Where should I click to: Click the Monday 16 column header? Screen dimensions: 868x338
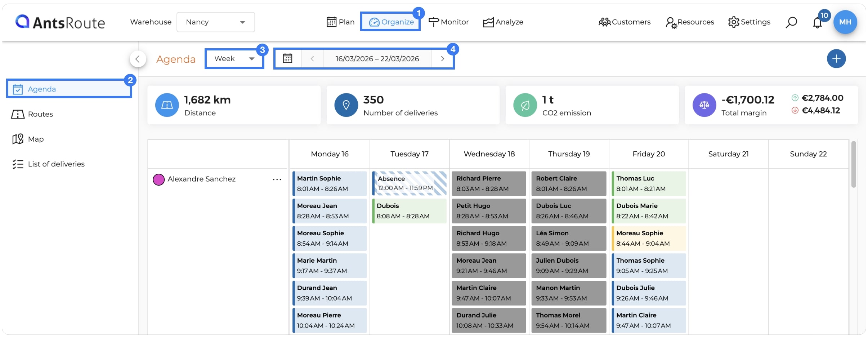point(330,154)
